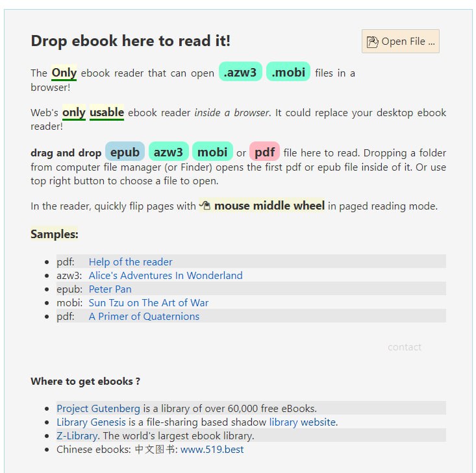The width and height of the screenshot is (476, 473).
Task: Visit the Project Gutenberg link
Action: pos(98,408)
